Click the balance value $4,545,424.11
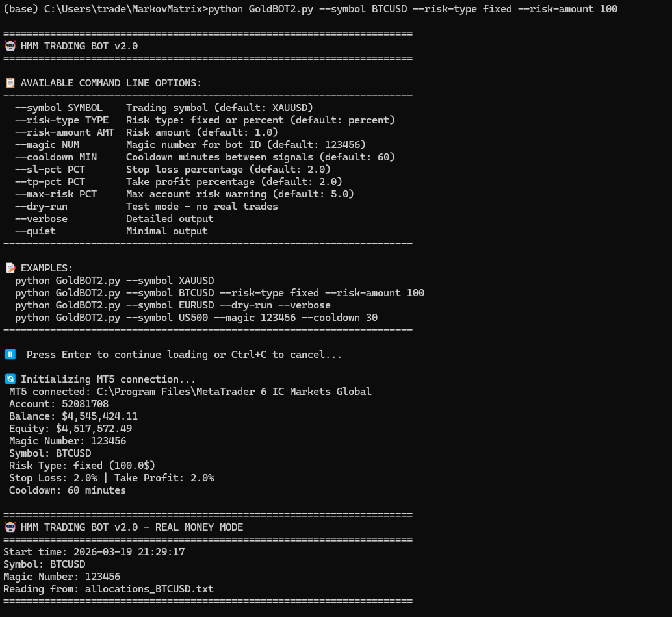This screenshot has height=617, width=672. pos(99,416)
